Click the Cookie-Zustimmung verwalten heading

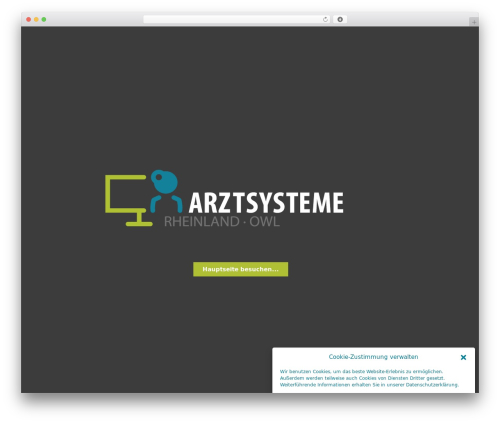pyautogui.click(x=373, y=357)
